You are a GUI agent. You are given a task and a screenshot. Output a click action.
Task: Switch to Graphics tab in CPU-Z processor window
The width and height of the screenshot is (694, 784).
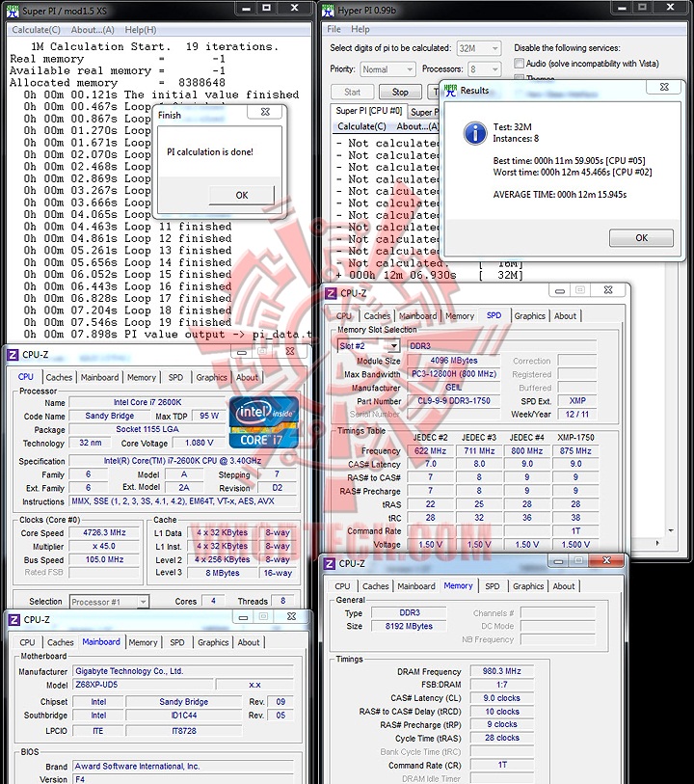[x=211, y=377]
